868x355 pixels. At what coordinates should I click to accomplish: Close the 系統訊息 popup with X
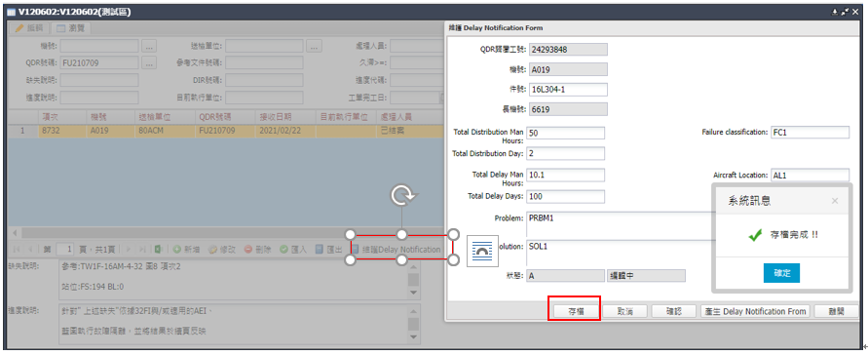[x=835, y=201]
